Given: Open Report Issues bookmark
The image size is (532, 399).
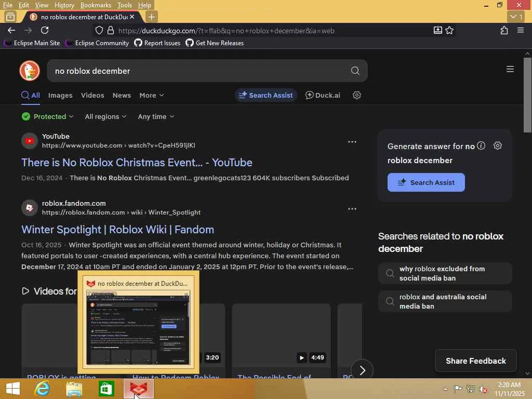Looking at the screenshot, I should (157, 43).
